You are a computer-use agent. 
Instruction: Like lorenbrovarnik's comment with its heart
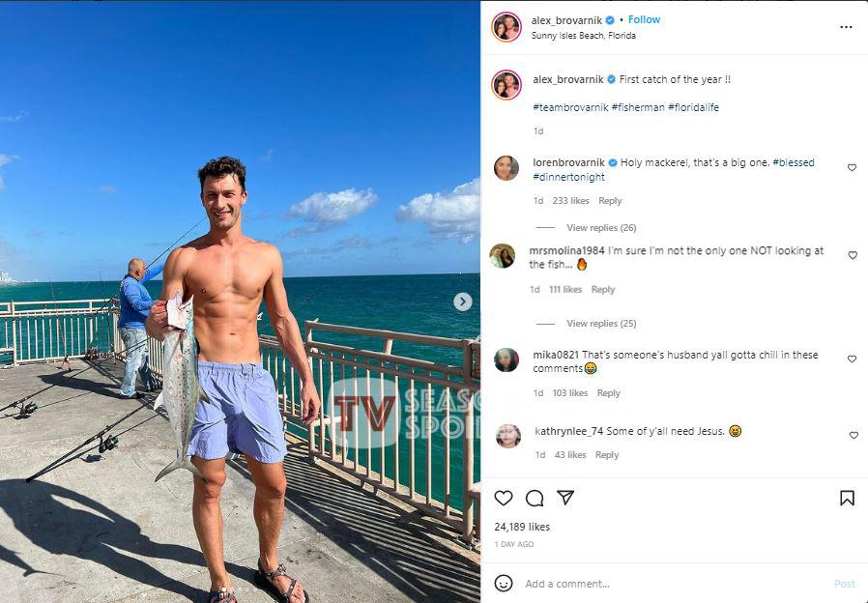click(851, 166)
